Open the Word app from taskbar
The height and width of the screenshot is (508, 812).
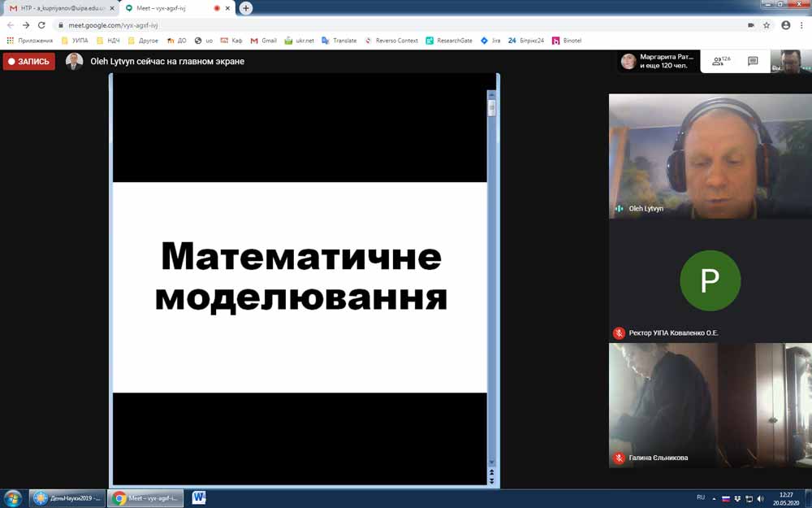(x=199, y=498)
